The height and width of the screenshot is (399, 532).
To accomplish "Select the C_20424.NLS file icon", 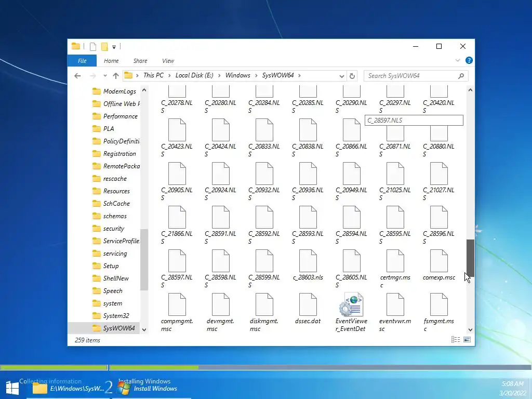I will pyautogui.click(x=220, y=130).
